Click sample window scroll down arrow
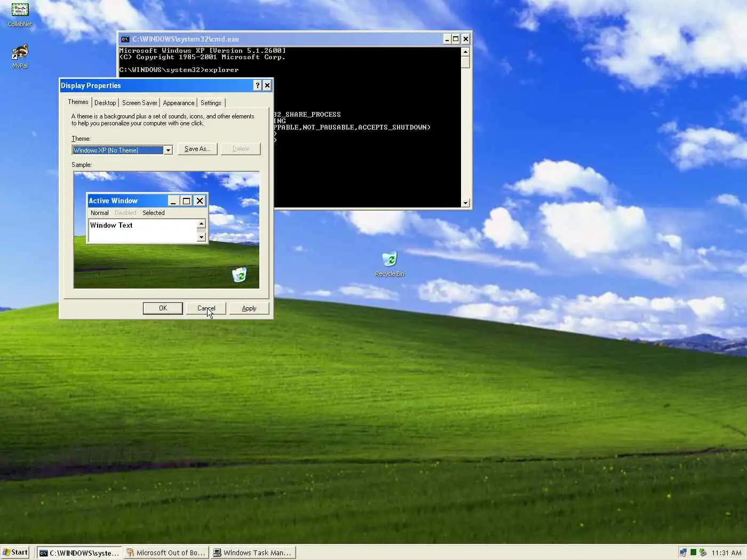The image size is (747, 560). [x=201, y=237]
